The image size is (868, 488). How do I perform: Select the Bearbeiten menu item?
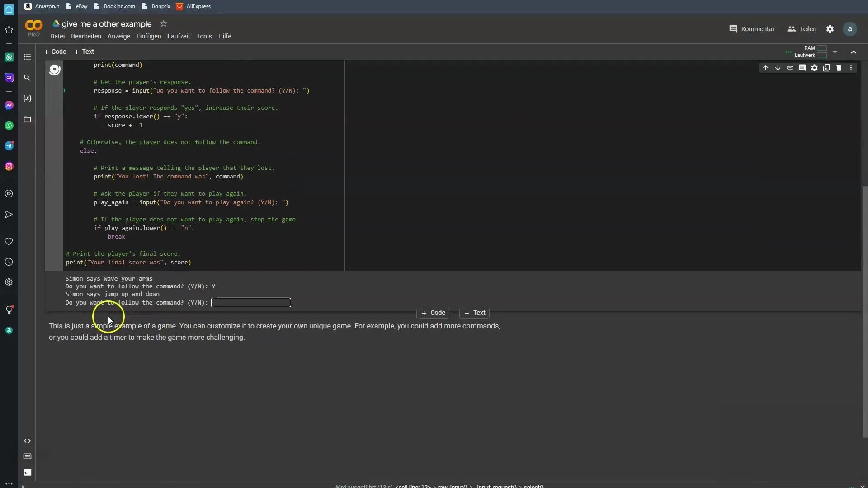coord(86,36)
